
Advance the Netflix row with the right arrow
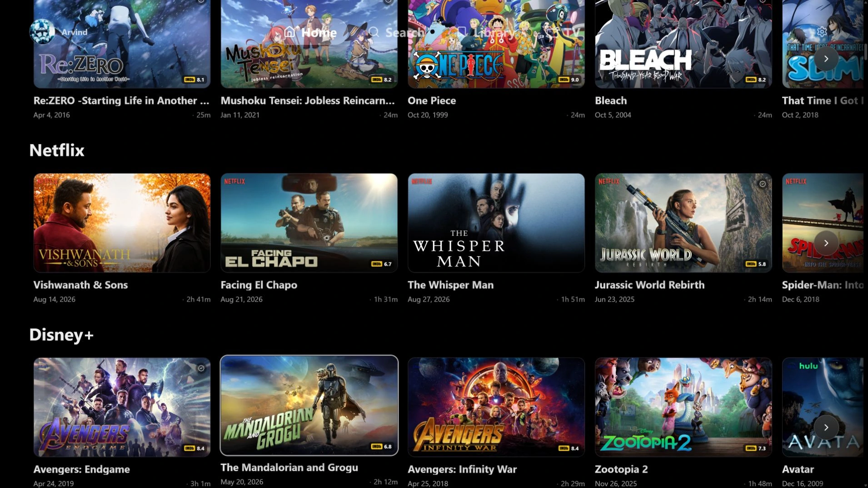click(x=826, y=243)
